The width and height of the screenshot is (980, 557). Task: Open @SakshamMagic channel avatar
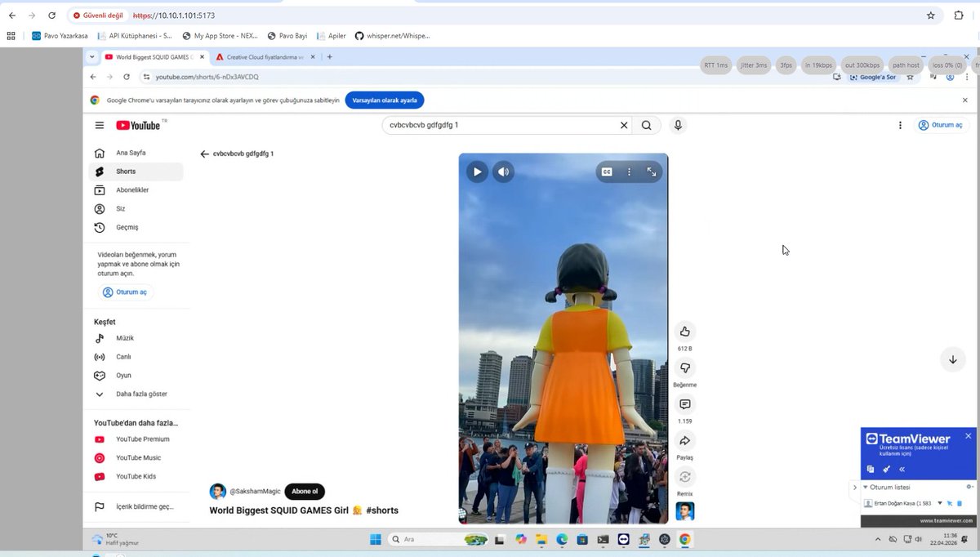[x=217, y=491]
